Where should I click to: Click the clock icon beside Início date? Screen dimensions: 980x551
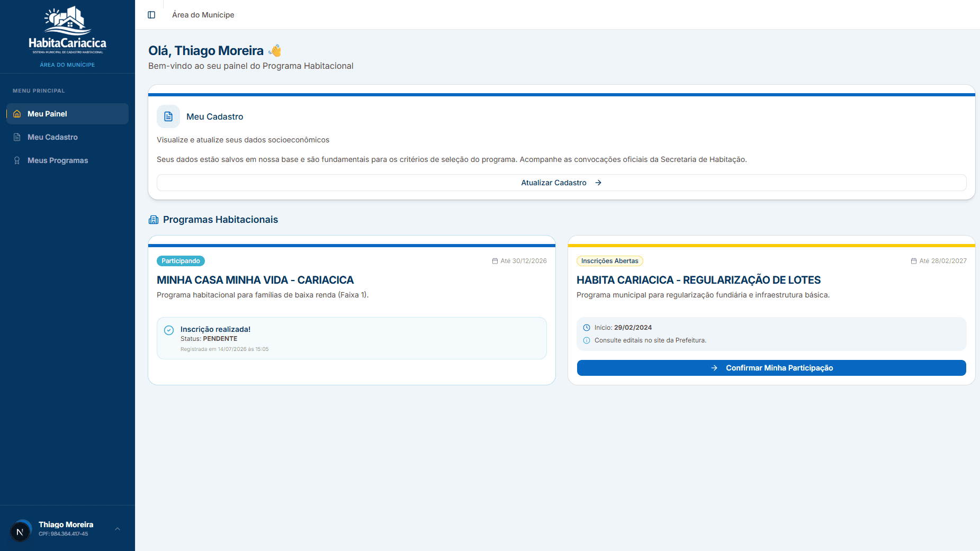[x=587, y=328]
